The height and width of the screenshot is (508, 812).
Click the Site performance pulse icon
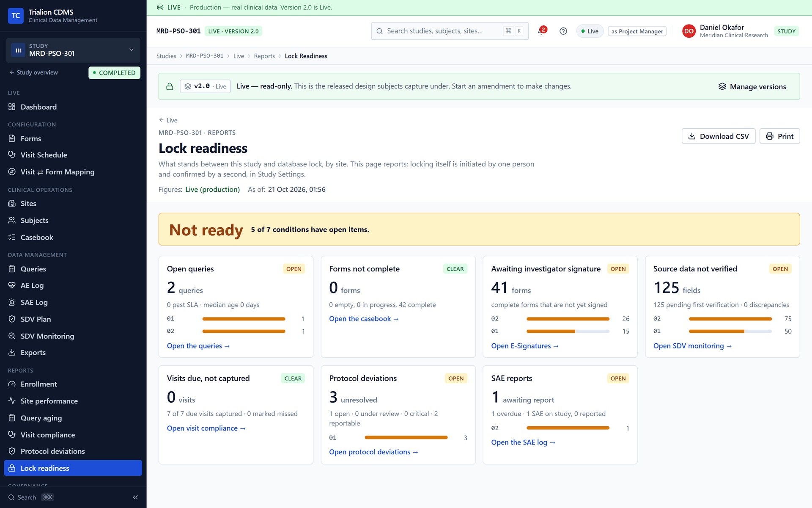(12, 401)
